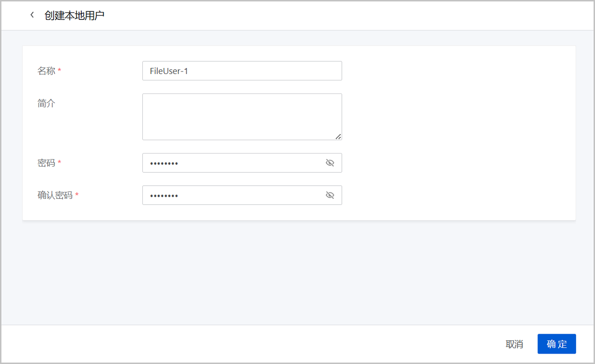
Task: Click into the 确认密码 confirmation field
Action: pyautogui.click(x=242, y=195)
